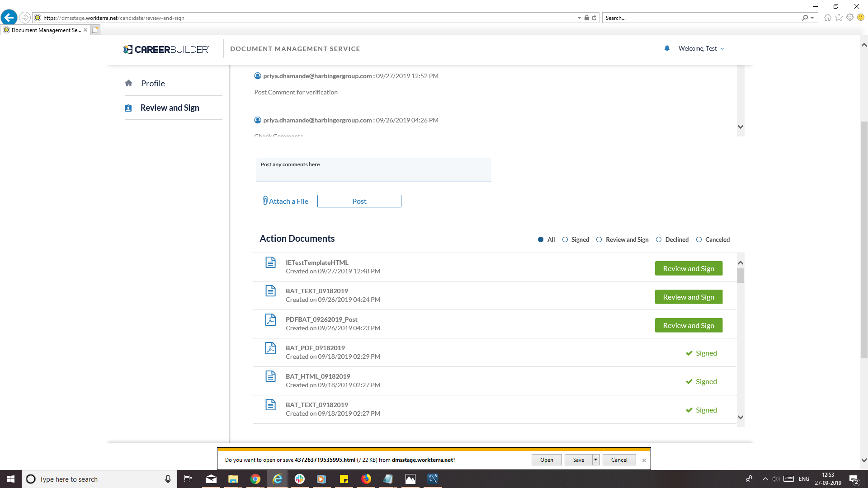This screenshot has height=488, width=868.
Task: Open search provider dropdown arrow
Action: point(812,18)
